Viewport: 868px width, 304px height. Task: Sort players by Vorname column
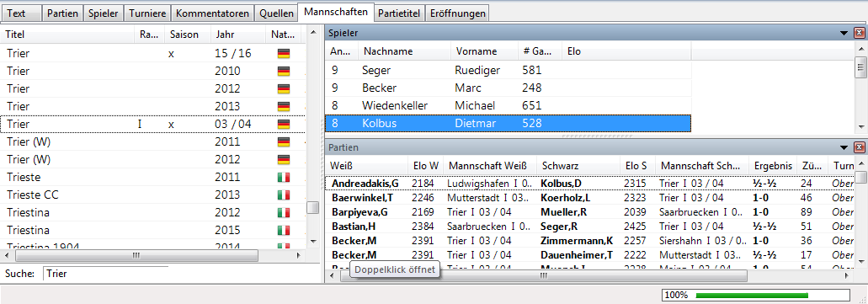coord(485,51)
